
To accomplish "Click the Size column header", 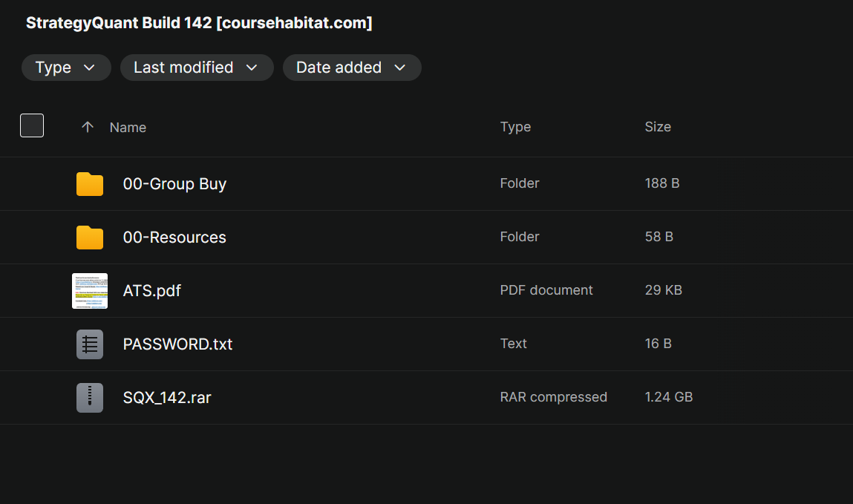I will pyautogui.click(x=658, y=127).
